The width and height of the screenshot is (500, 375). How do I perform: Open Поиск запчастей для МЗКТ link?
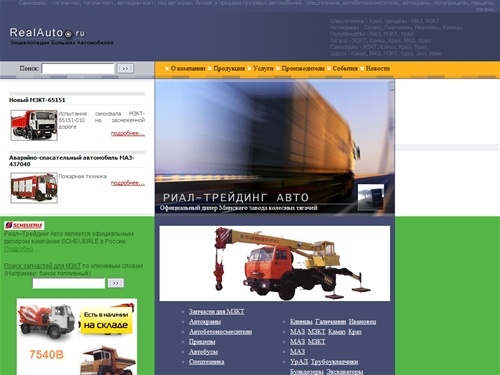pos(42,266)
